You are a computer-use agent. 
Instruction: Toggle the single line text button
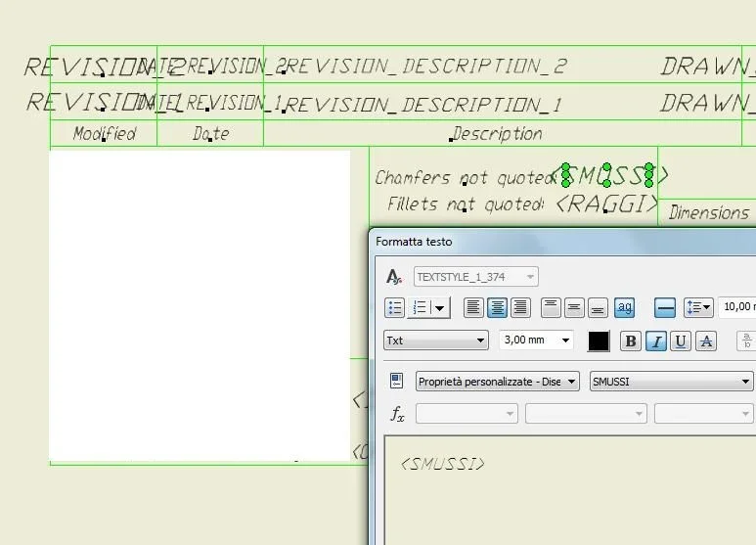point(665,307)
